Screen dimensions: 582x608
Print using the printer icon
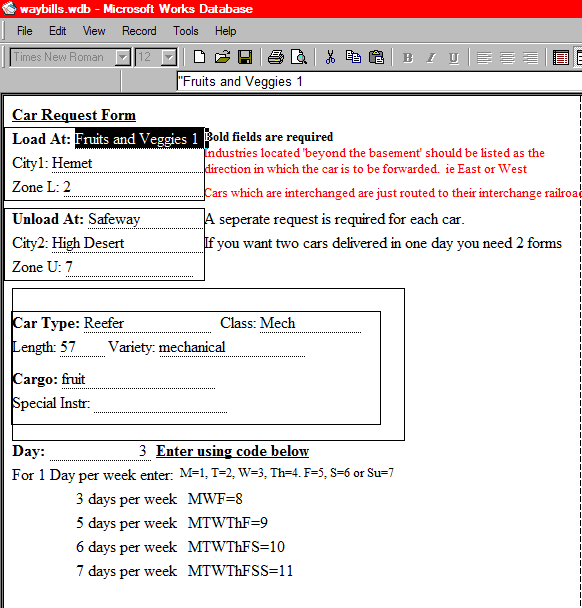tap(276, 57)
